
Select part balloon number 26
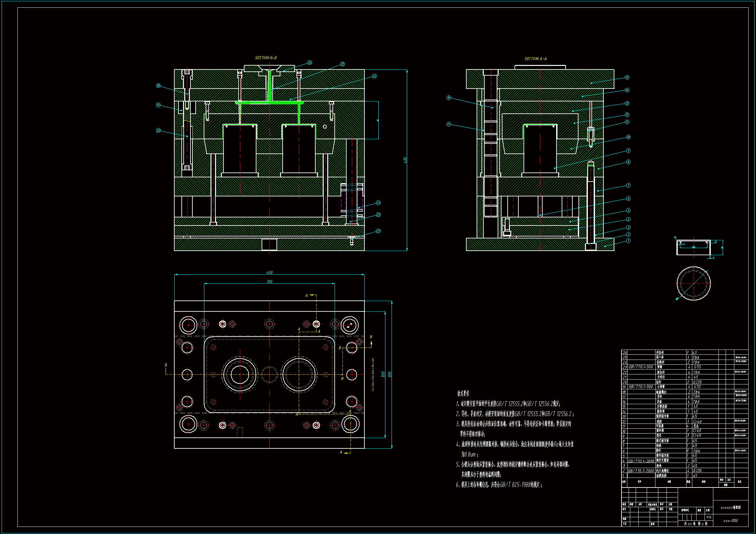point(309,63)
